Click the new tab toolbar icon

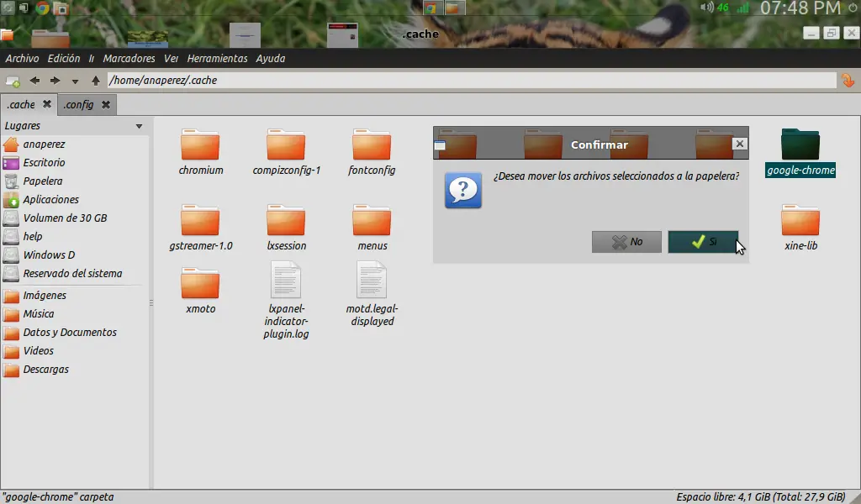coord(13,81)
